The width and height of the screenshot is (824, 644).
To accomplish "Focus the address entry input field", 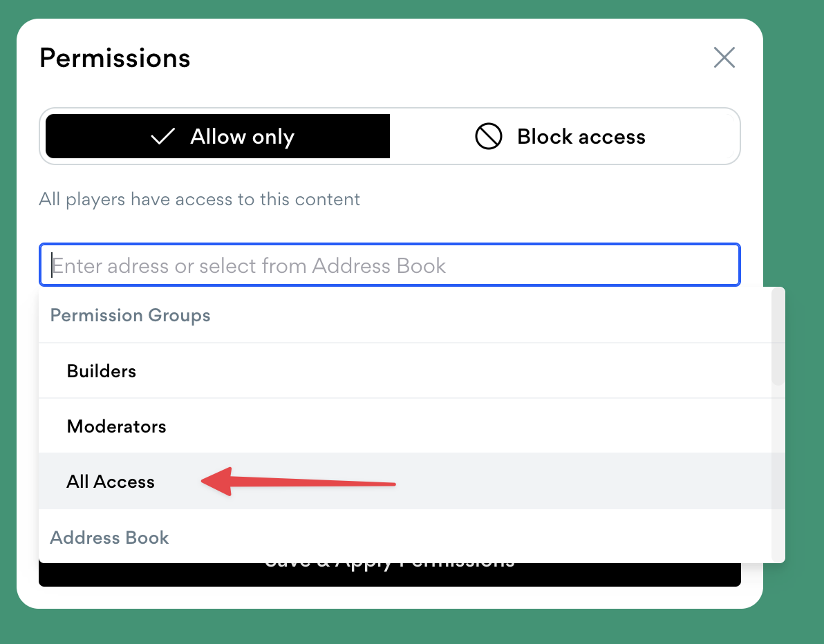I will pyautogui.click(x=389, y=265).
